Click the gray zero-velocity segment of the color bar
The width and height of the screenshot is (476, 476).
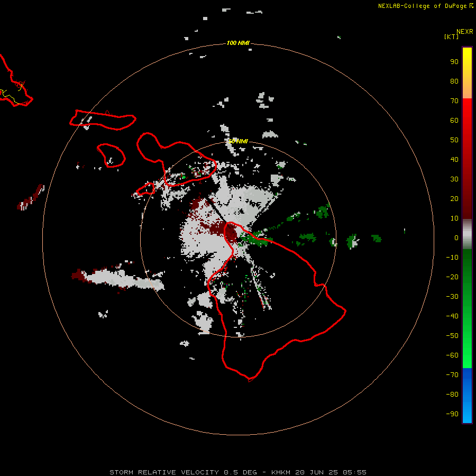pos(467,234)
